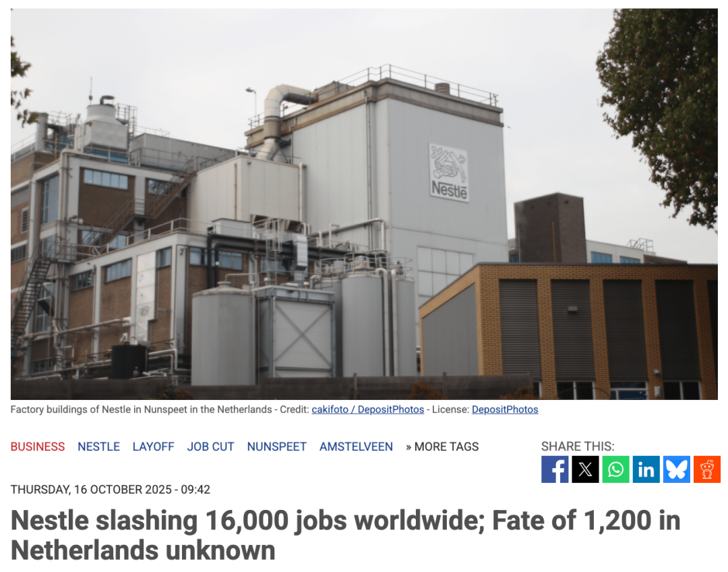Share the article on X
The width and height of the screenshot is (728, 572).
[586, 469]
